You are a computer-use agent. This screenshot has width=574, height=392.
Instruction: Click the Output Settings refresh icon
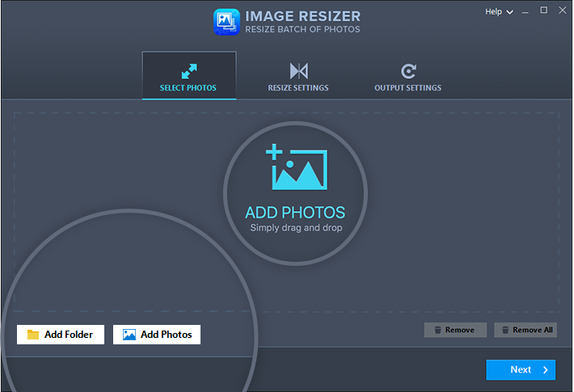[408, 71]
